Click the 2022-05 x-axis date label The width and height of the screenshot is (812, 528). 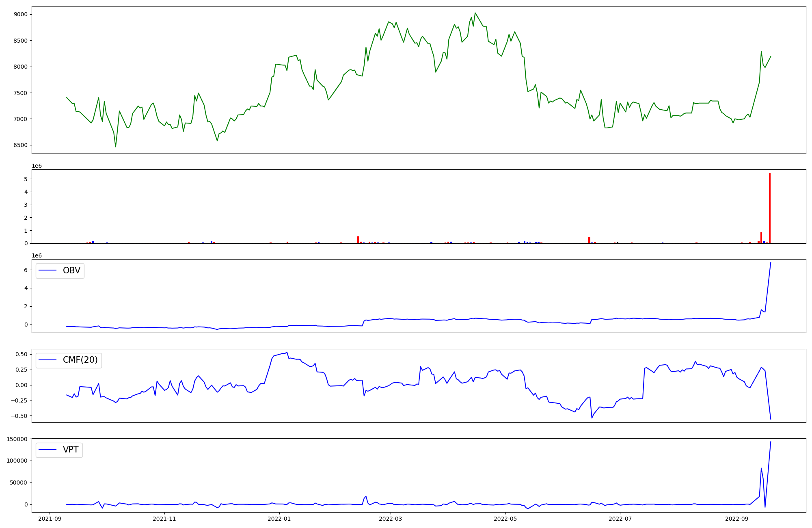pos(505,519)
